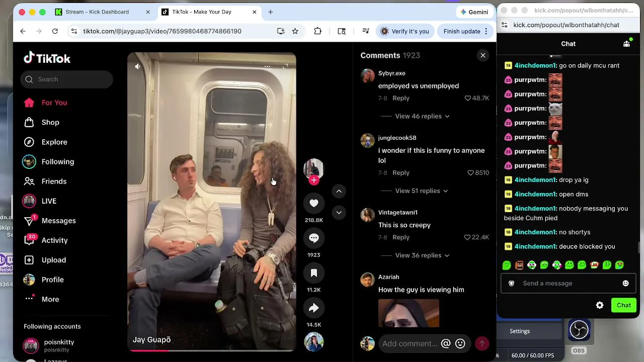Open comments using the speech bubble icon

[314, 238]
